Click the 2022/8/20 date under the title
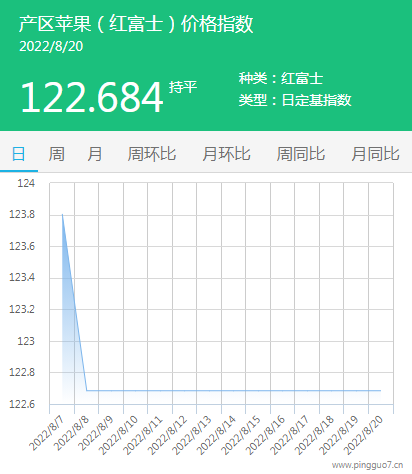Image resolution: width=412 pixels, height=474 pixels. 51,47
